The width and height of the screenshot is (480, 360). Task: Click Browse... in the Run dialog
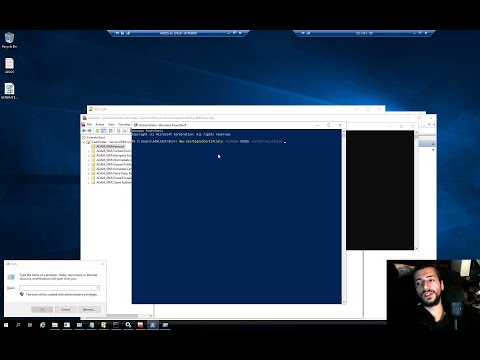point(89,309)
